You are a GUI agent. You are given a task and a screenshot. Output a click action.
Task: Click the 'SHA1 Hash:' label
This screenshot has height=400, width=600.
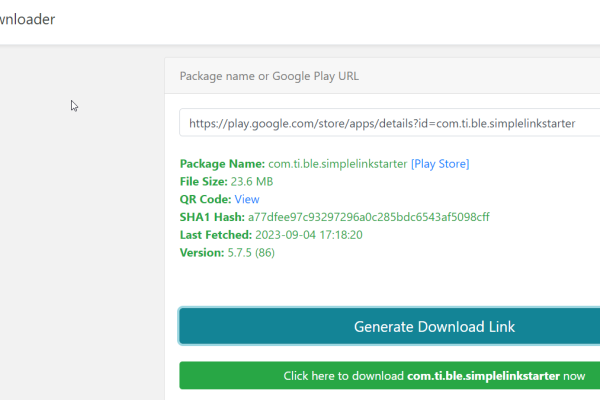point(210,217)
